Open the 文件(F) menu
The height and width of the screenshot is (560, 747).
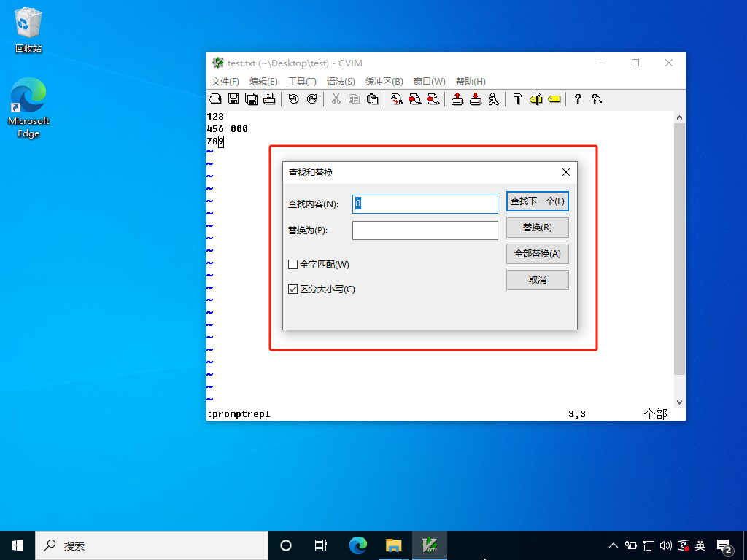pyautogui.click(x=225, y=82)
